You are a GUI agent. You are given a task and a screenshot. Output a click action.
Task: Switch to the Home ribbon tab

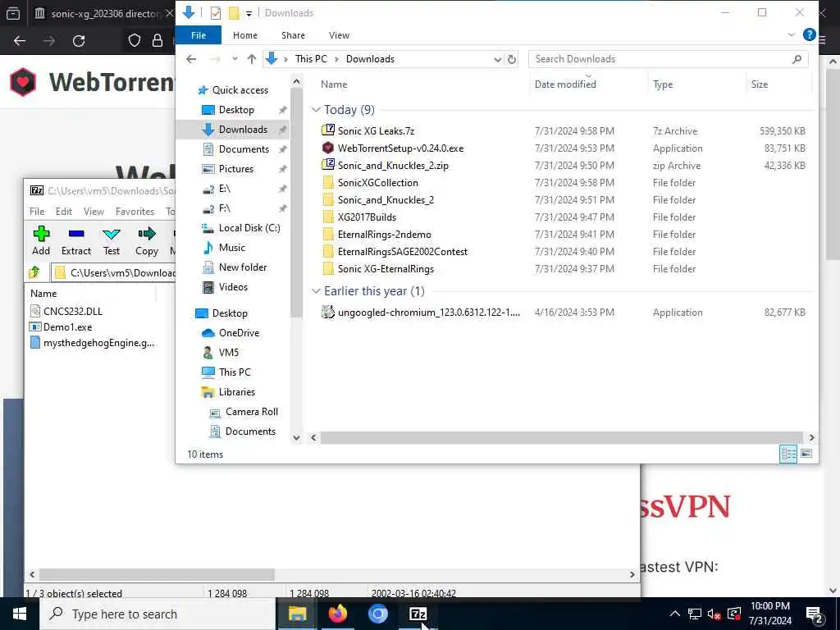tap(244, 35)
